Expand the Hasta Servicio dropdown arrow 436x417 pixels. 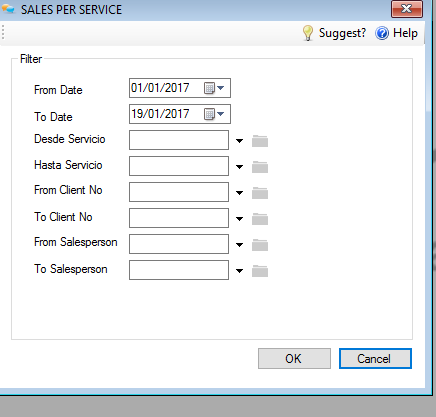tap(239, 167)
